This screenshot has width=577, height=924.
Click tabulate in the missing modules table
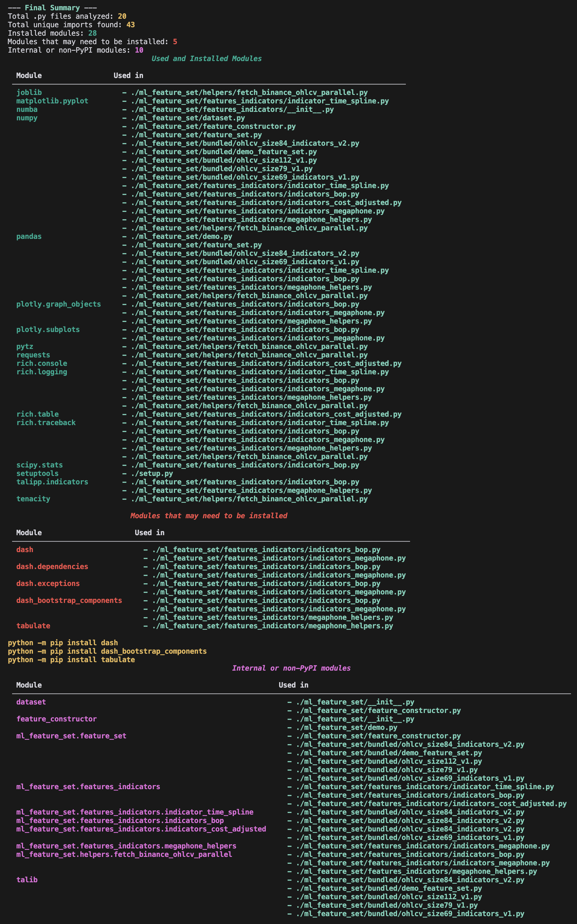[x=33, y=626]
